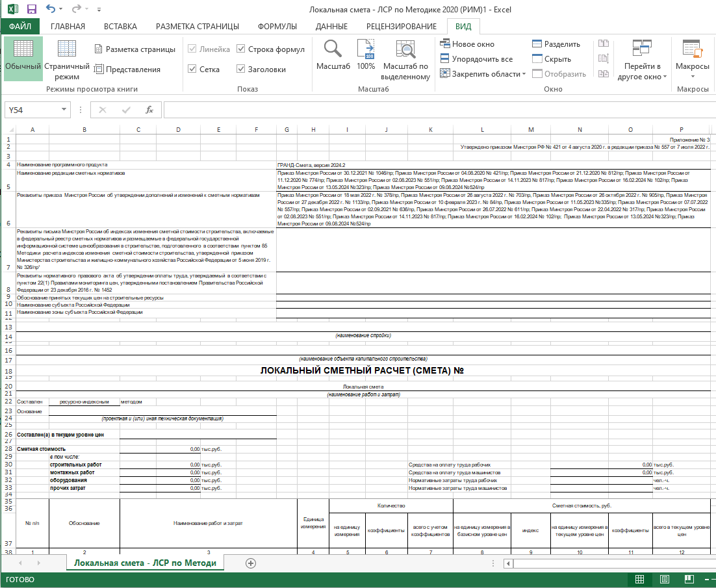This screenshot has height=588, width=716.
Task: Click the Undo arrow icon
Action: click(50, 8)
